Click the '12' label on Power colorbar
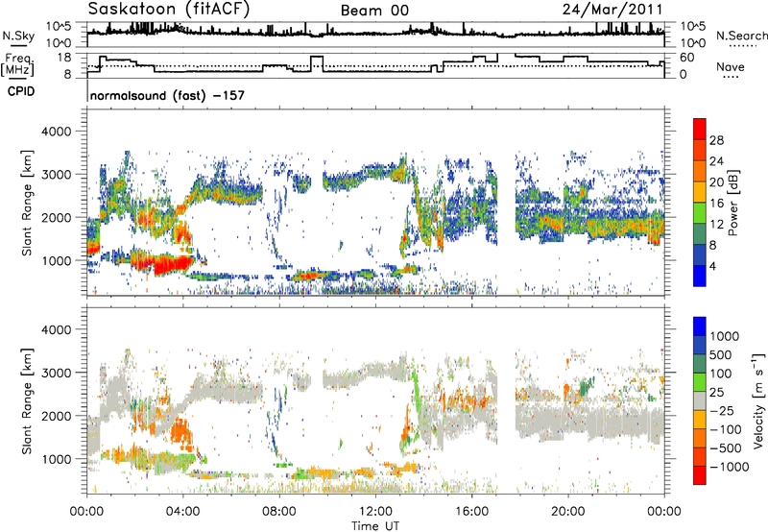Screen dimensions: 768x532 (716, 225)
